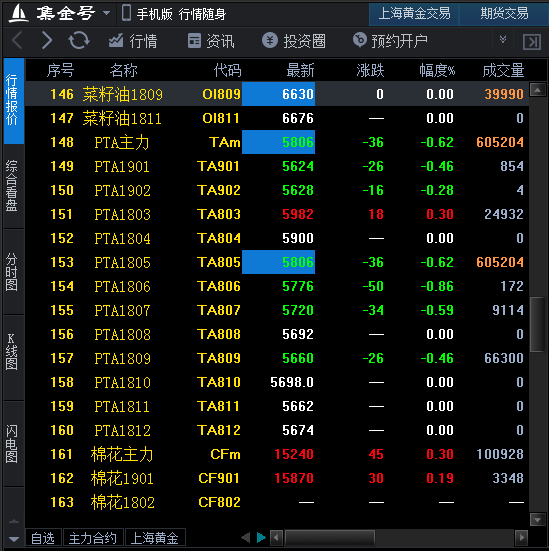Select the K线图 sidebar tab
This screenshot has width=549, height=551.
click(x=12, y=352)
